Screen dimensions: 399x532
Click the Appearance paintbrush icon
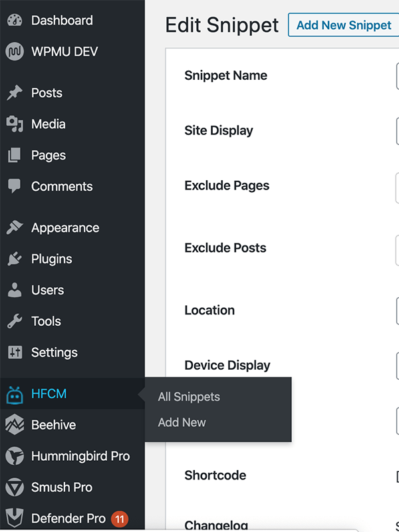[x=15, y=228]
